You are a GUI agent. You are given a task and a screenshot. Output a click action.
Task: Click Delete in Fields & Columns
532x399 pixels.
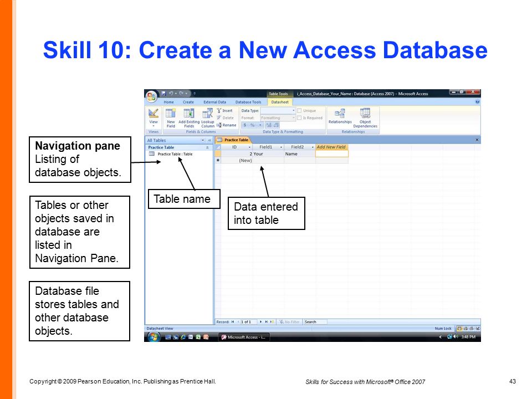(226, 117)
